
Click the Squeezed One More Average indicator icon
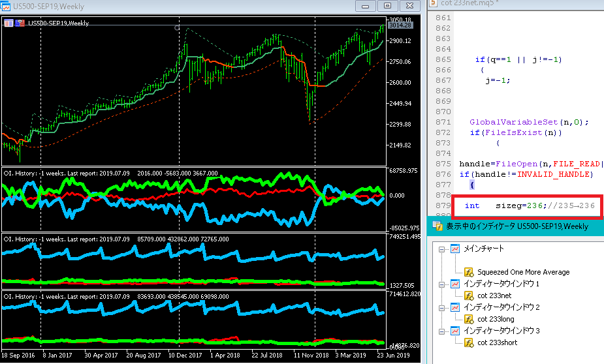[469, 272]
